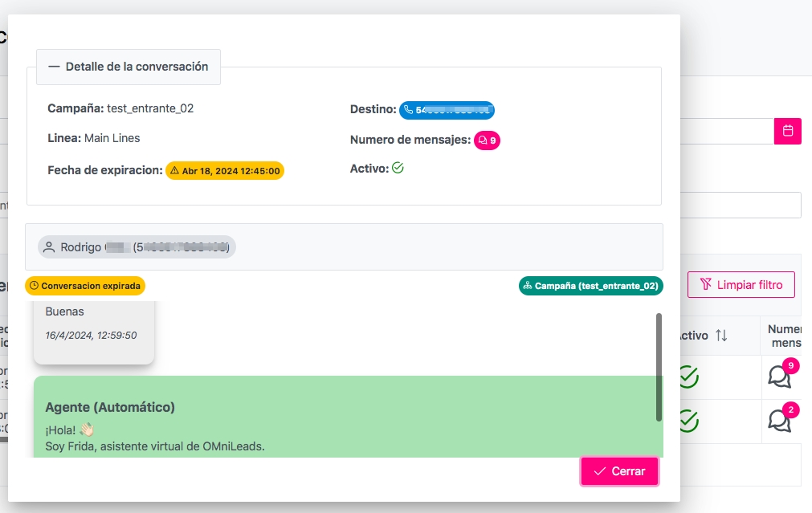Screen dimensions: 812x513
Task: Click the chat icon with badge 9
Action: point(779,377)
